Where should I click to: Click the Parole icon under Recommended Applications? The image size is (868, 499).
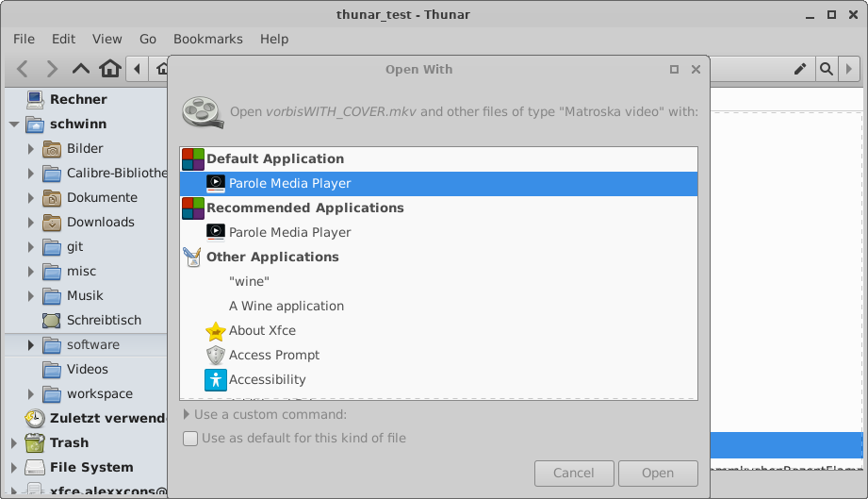(215, 232)
